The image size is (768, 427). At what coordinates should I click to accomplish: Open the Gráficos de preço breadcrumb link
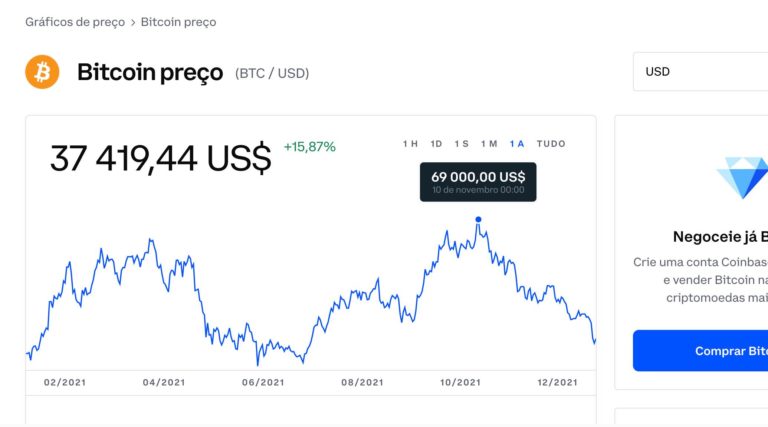pyautogui.click(x=75, y=22)
